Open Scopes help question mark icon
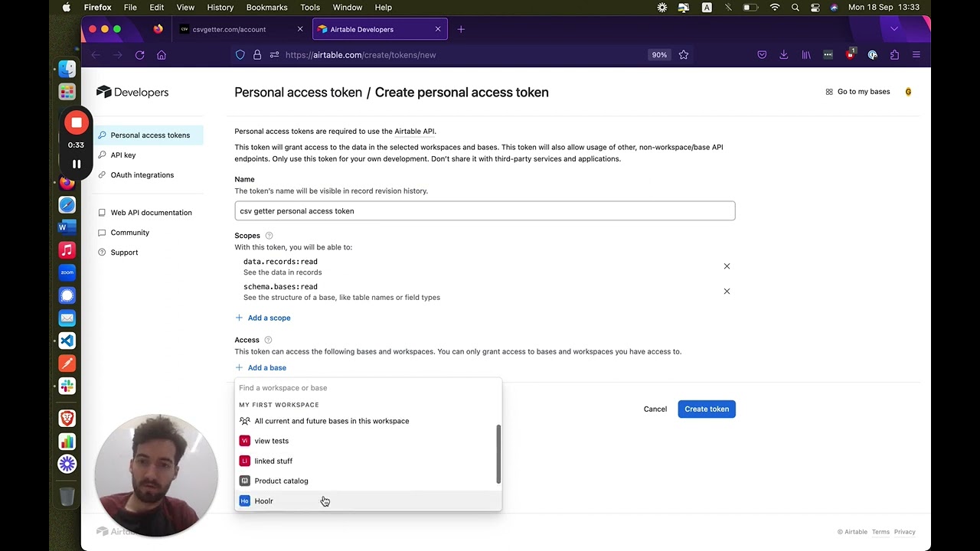 [269, 236]
